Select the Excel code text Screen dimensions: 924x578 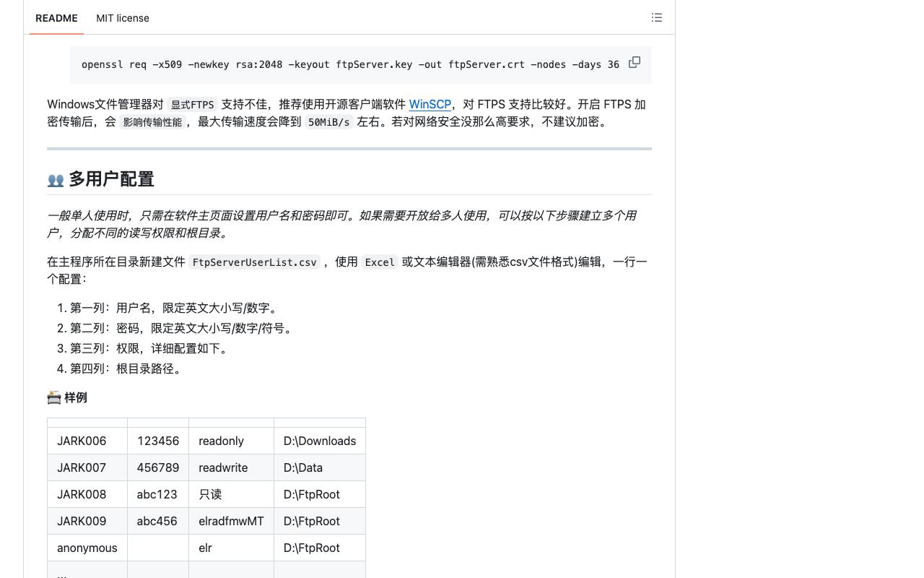click(380, 262)
